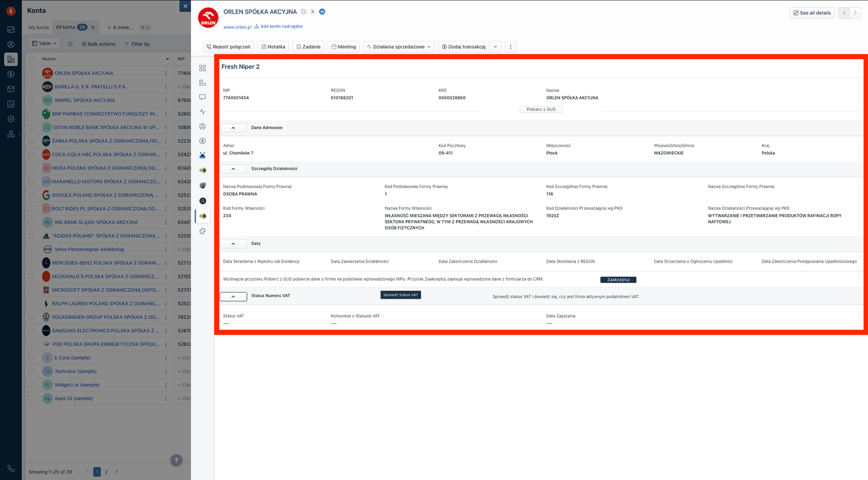Open the blue three-dot app icon in the detail sidebar
The width and height of the screenshot is (868, 480).
(202, 156)
